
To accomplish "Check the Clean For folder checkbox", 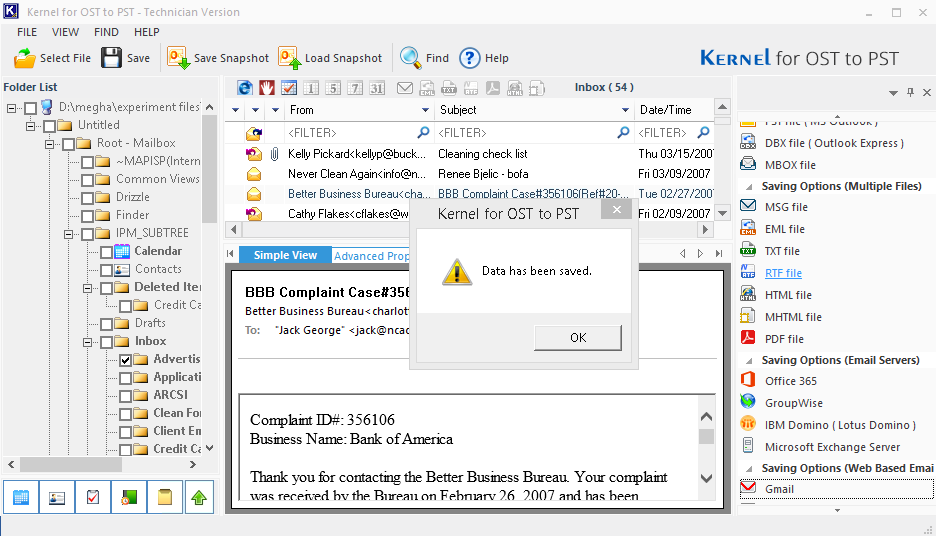I will [125, 414].
